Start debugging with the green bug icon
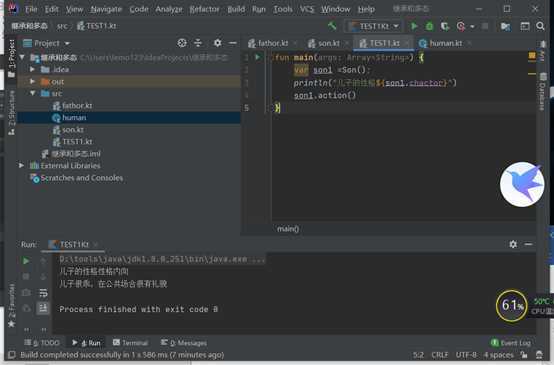This screenshot has width=554, height=365. coord(429,26)
